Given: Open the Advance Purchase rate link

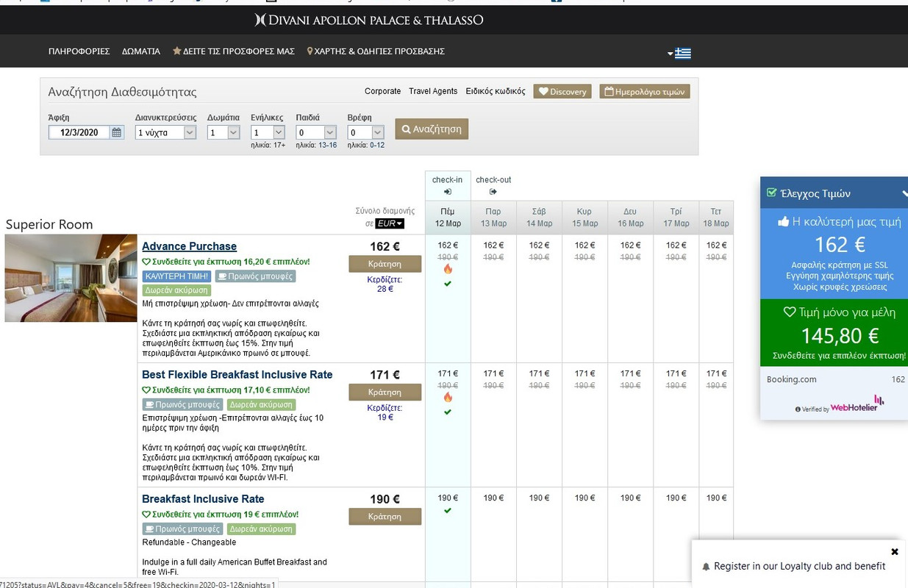Looking at the screenshot, I should coord(189,246).
